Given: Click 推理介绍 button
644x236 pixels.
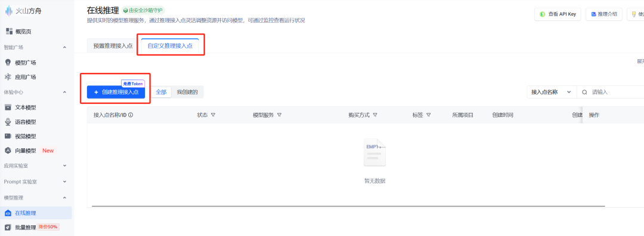Looking at the screenshot, I should point(603,14).
